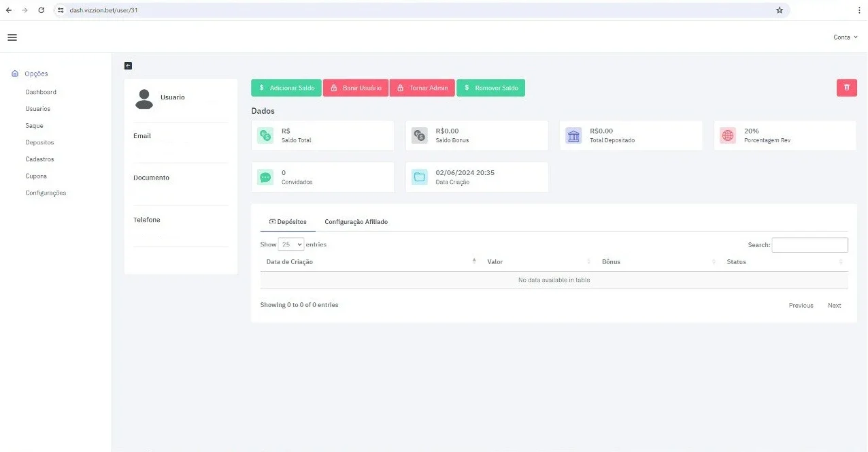Click the Saldo Bonus R$0.00 value
This screenshot has height=452, width=868.
(447, 131)
